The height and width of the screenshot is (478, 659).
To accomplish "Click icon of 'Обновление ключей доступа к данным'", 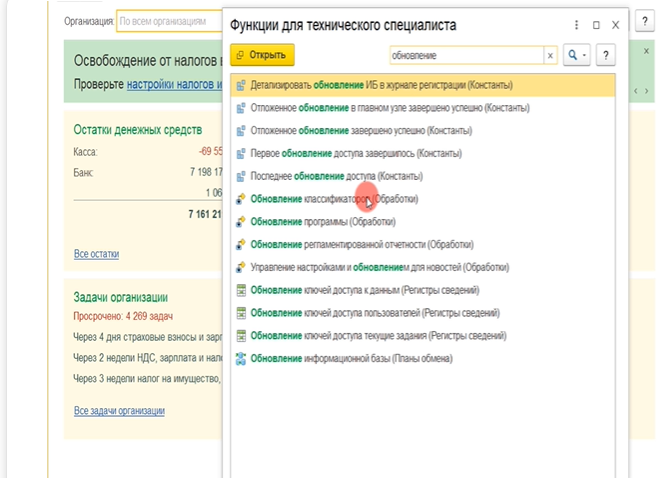I will pos(240,290).
